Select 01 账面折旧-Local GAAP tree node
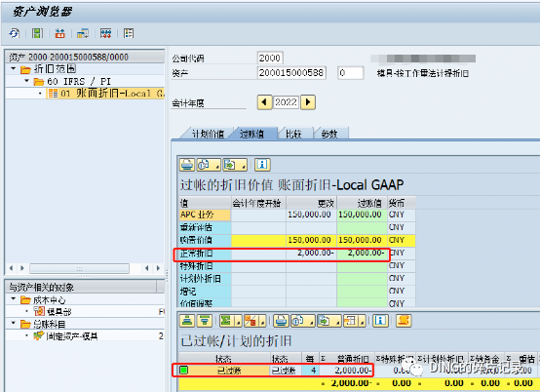Image resolution: width=540 pixels, height=392 pixels. (105, 93)
